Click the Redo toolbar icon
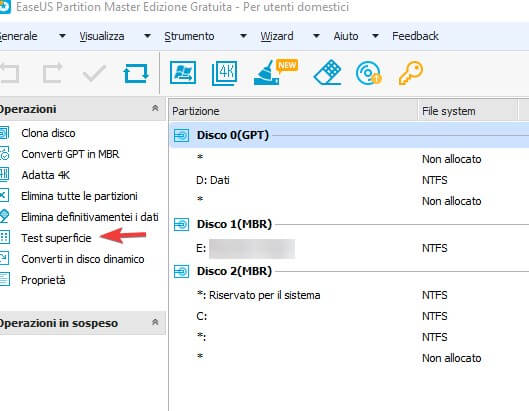529x411 pixels. point(52,73)
